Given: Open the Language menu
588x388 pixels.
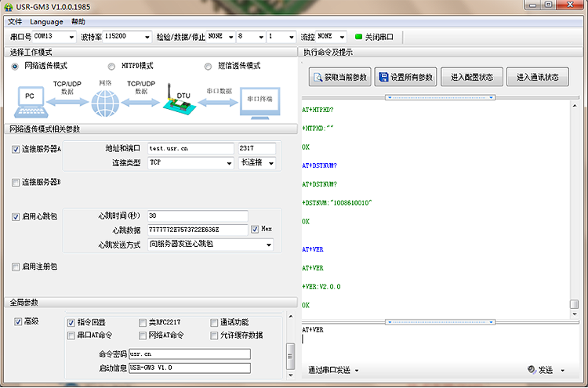Looking at the screenshot, I should 46,22.
